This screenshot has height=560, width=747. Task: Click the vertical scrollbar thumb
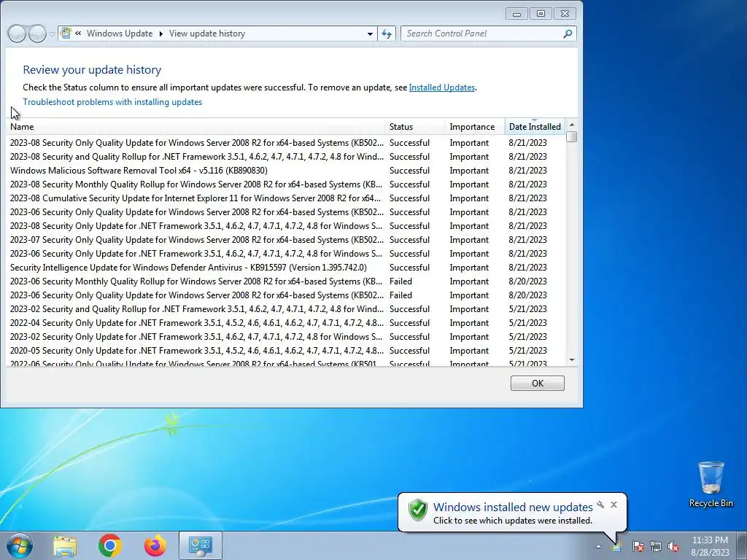click(572, 137)
